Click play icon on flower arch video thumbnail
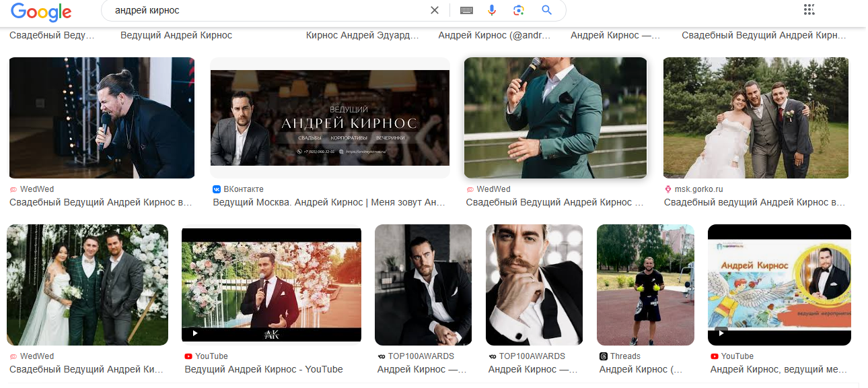This screenshot has width=868, height=388. pyautogui.click(x=195, y=333)
